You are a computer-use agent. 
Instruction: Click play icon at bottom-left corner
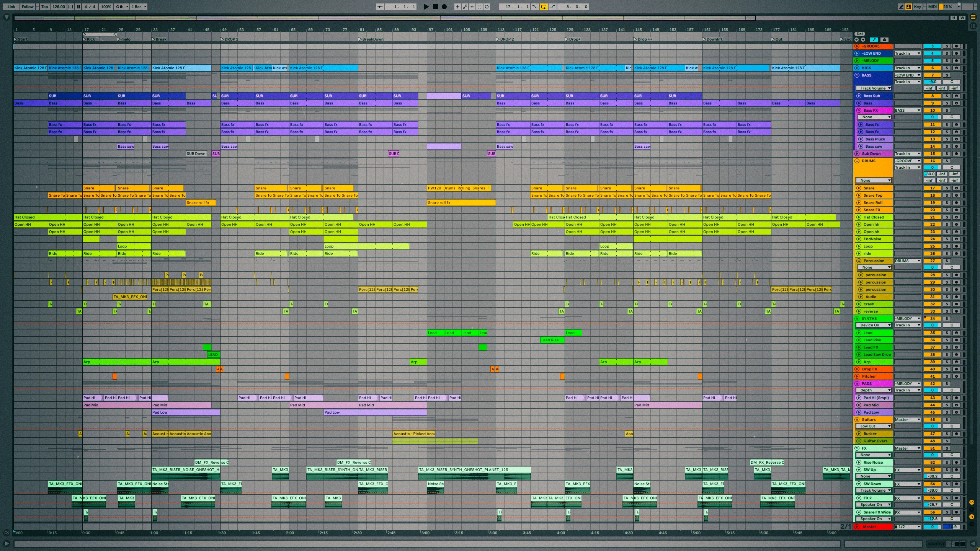coord(7,544)
